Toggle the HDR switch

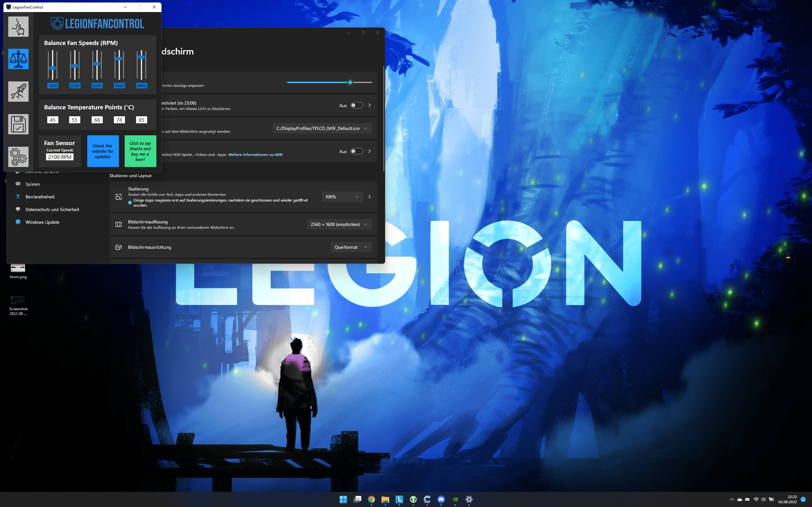coord(356,151)
